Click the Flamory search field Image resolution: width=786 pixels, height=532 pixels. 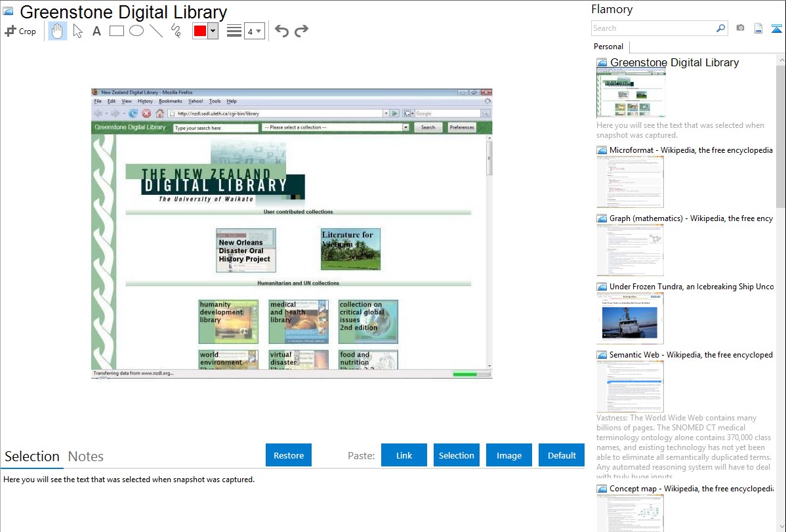(653, 28)
